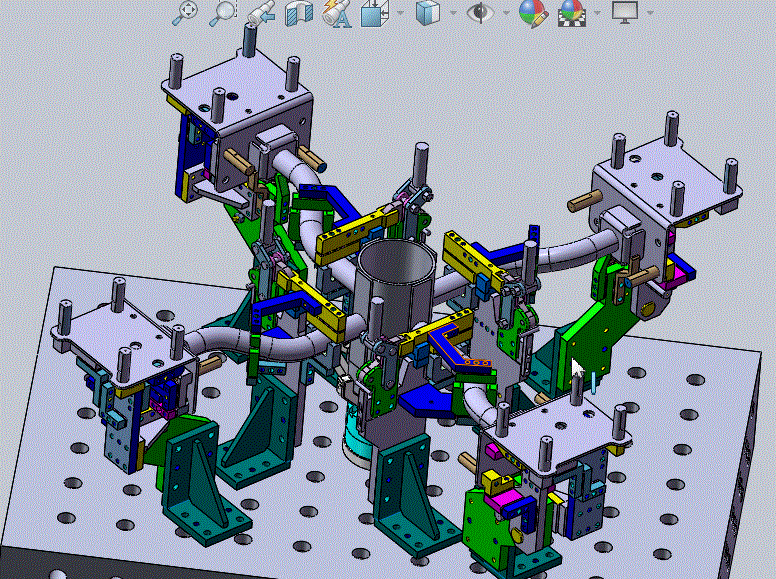
Task: Toggle the Section View tool
Action: [x=298, y=13]
